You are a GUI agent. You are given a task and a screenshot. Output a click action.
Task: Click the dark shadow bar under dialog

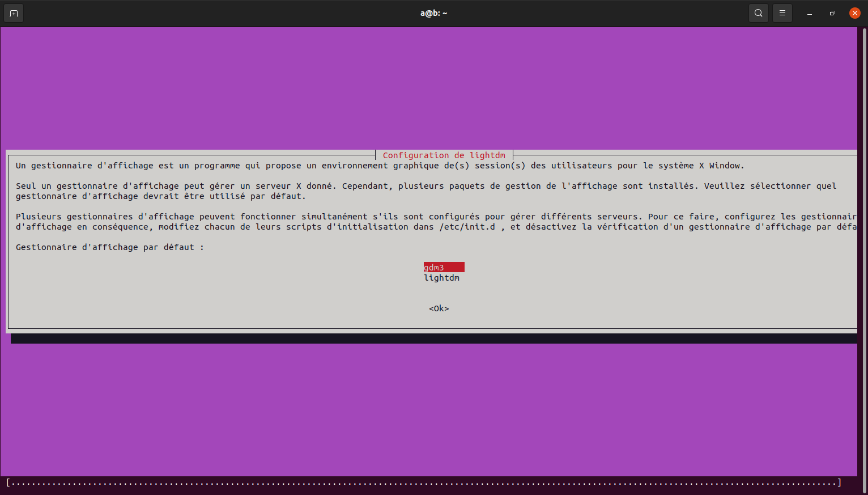[x=433, y=339]
